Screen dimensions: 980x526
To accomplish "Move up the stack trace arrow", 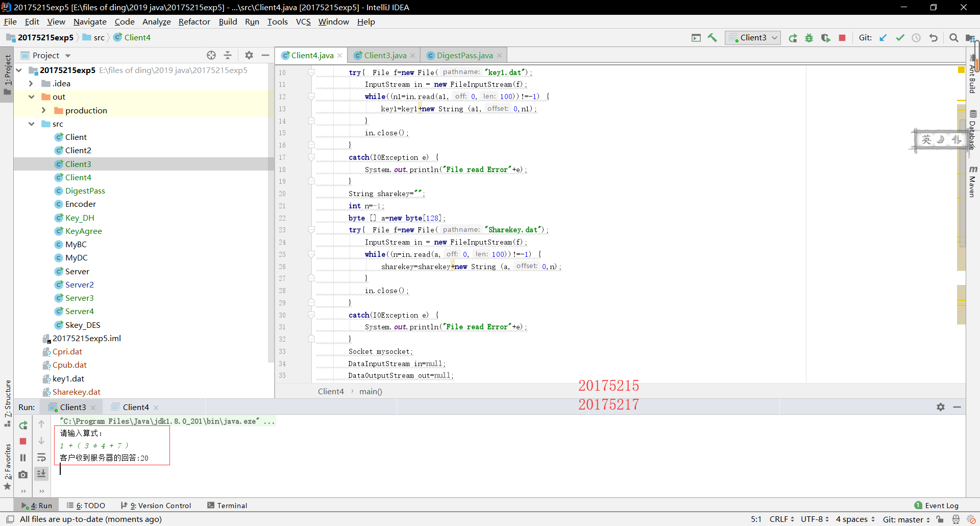I will 41,424.
